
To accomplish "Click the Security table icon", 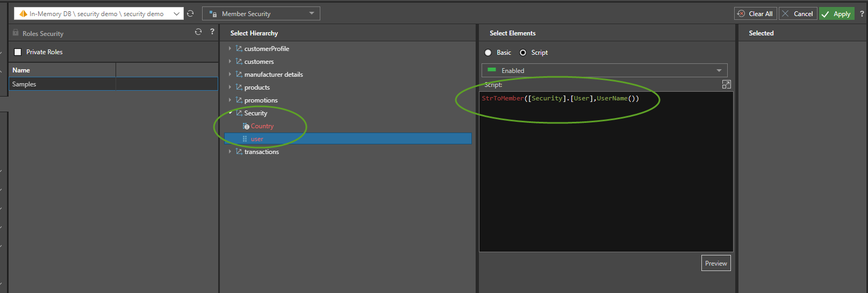I will coord(239,113).
